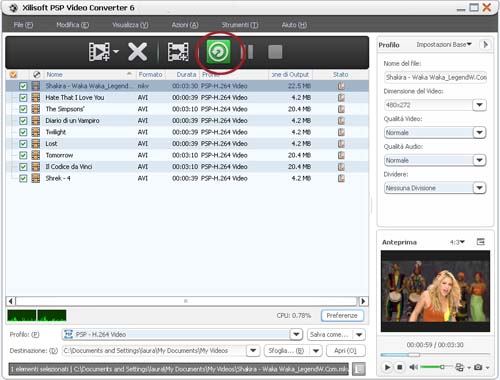Click the horizontal scrollbar right arrow
Viewport: 500px width, 380px height.
pos(363,301)
